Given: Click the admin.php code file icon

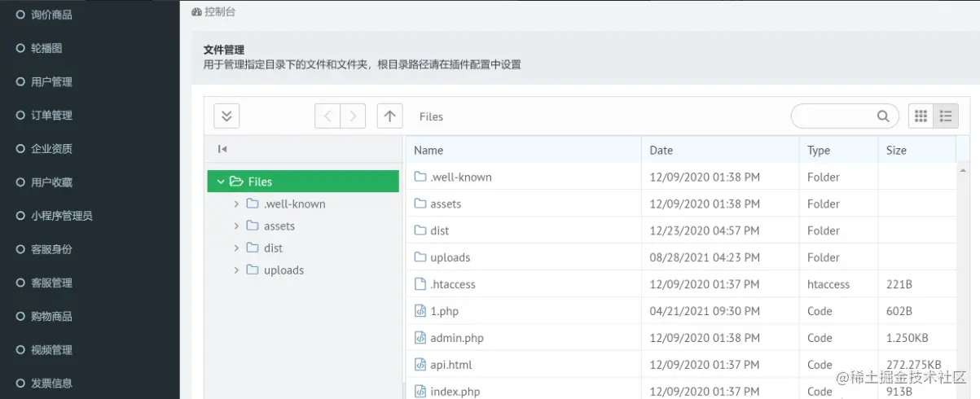Looking at the screenshot, I should (420, 338).
